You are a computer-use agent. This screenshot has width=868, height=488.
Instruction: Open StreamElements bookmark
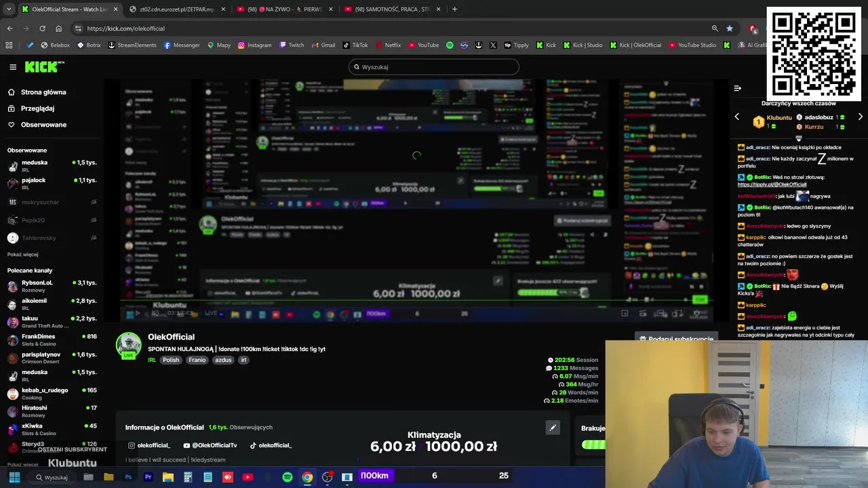click(132, 45)
